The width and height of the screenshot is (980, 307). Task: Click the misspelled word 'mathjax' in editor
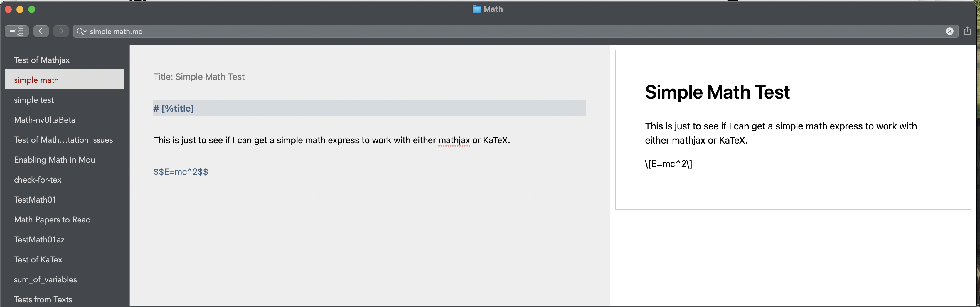point(454,140)
